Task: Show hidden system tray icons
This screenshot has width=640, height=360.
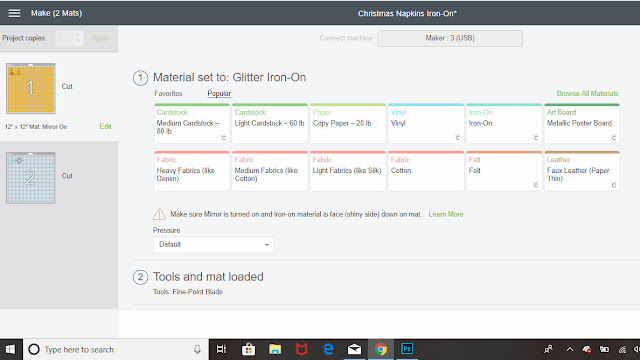Action: pos(570,349)
